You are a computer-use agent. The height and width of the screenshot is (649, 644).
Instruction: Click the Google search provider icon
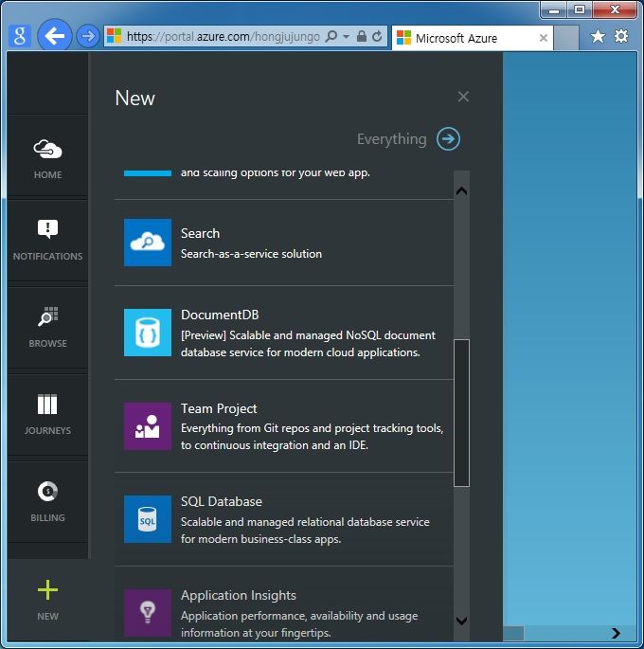20,36
